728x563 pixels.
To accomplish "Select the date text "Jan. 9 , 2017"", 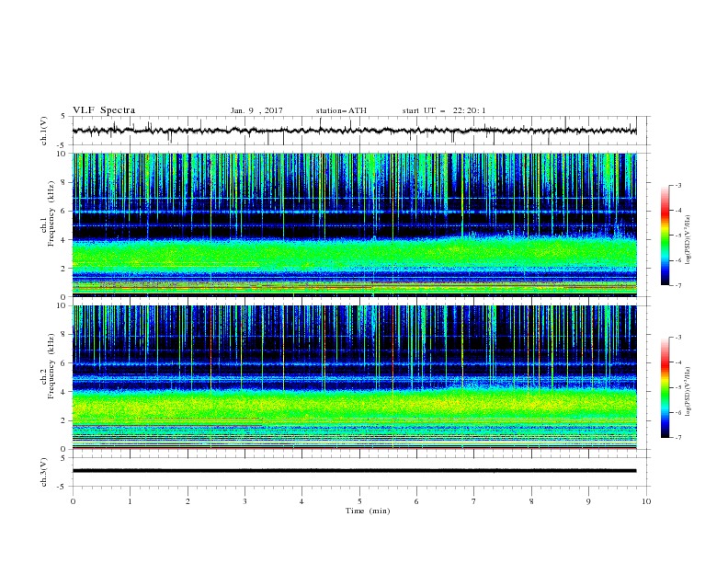I will click(x=256, y=110).
